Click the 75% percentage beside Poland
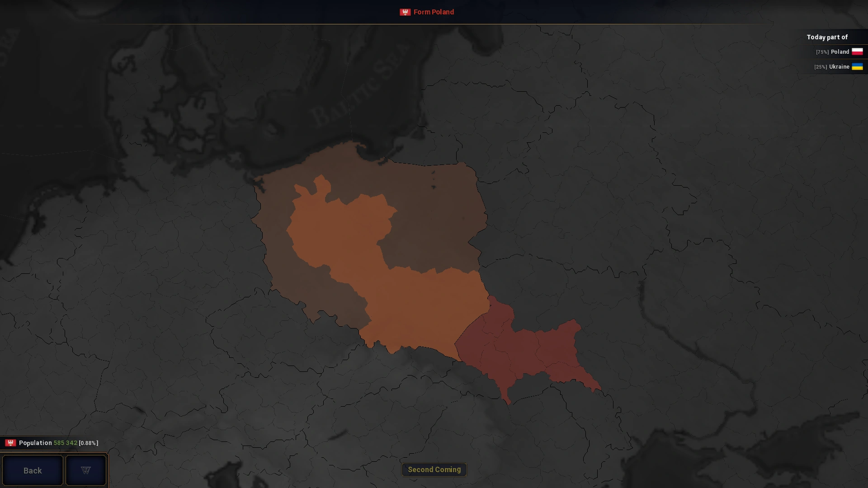868x488 pixels. pos(822,52)
